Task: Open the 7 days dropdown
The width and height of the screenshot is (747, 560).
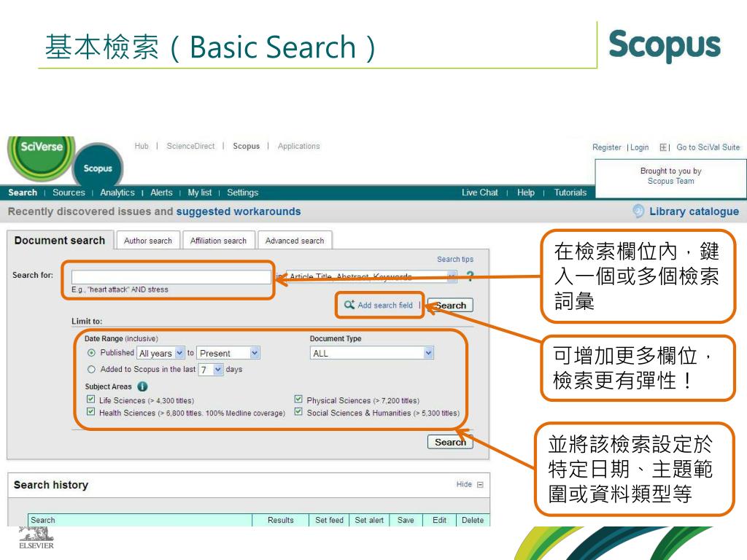Action: click(211, 370)
